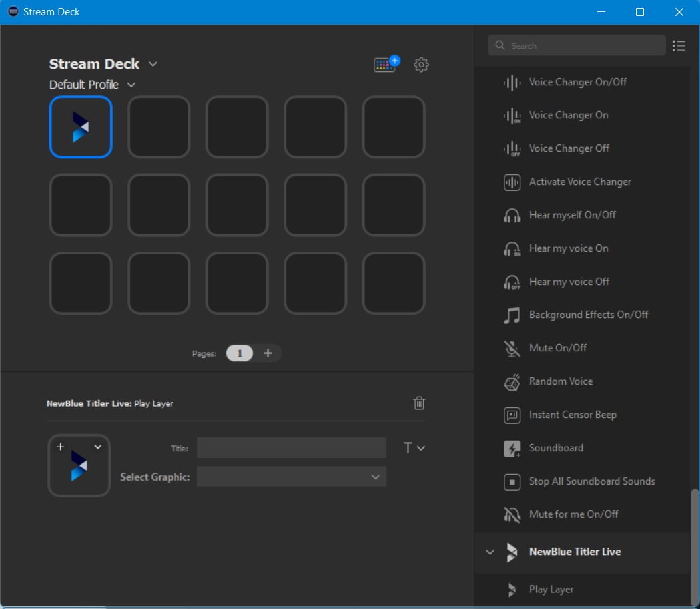Select the 'Voice Changer On/Off' action label

pyautogui.click(x=577, y=82)
